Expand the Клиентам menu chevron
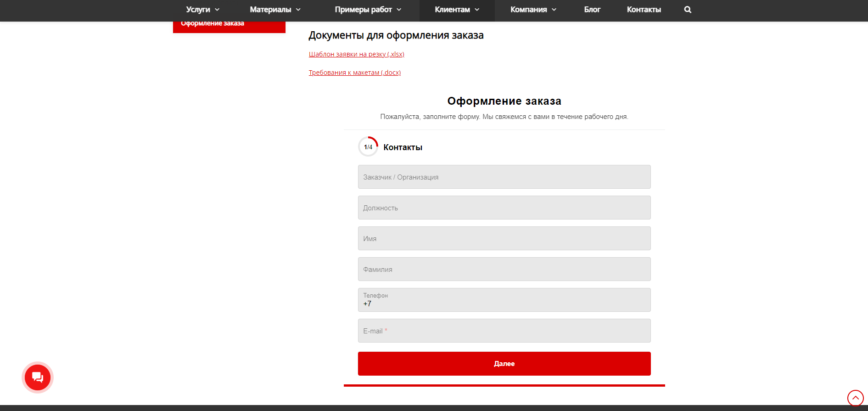 (x=477, y=10)
